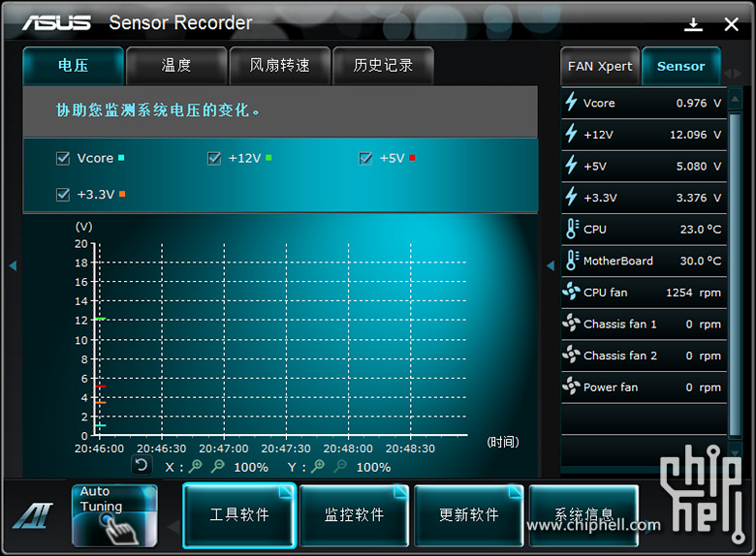Reset the graph zoom with the undo icon
756x556 pixels.
click(x=142, y=465)
